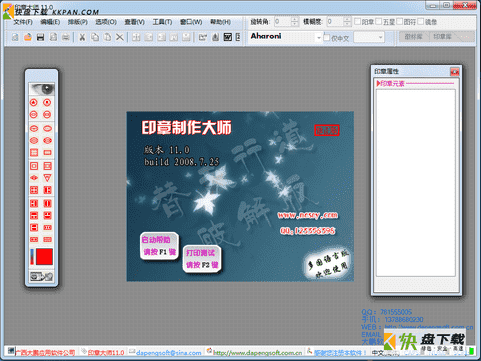Screen dimensions: 481x361
Task: Open the 窗口(W) menu
Action: click(x=191, y=22)
